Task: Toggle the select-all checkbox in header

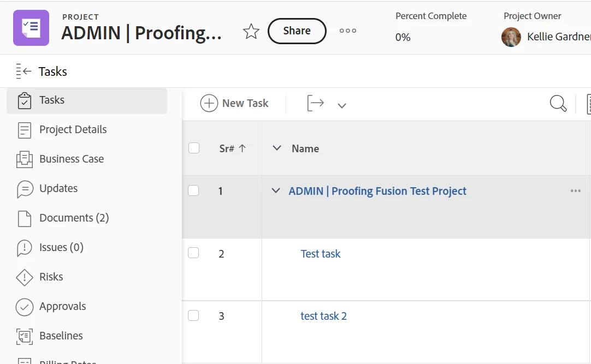Action: coord(194,148)
